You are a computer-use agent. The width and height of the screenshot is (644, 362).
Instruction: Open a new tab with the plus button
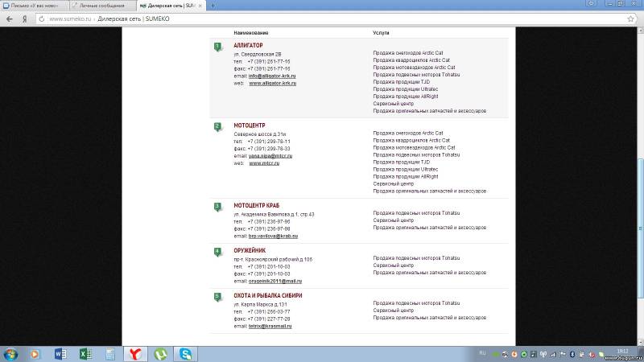point(213,6)
